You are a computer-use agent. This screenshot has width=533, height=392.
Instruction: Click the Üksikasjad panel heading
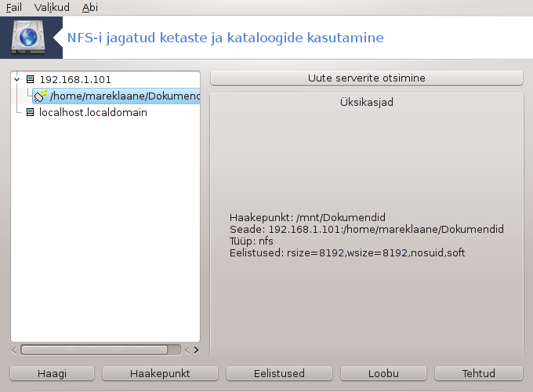(x=367, y=102)
